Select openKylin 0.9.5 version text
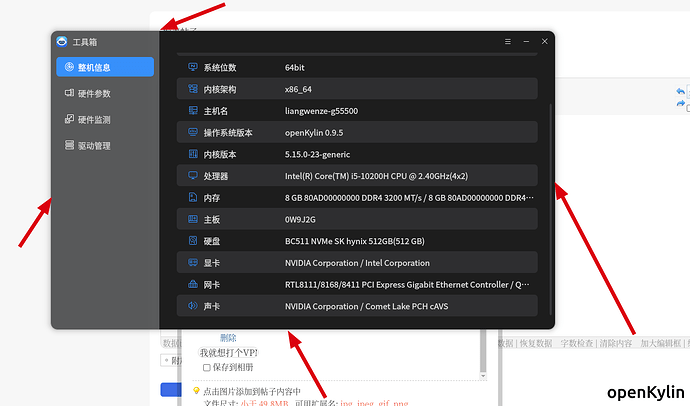The width and height of the screenshot is (690, 406). [314, 132]
